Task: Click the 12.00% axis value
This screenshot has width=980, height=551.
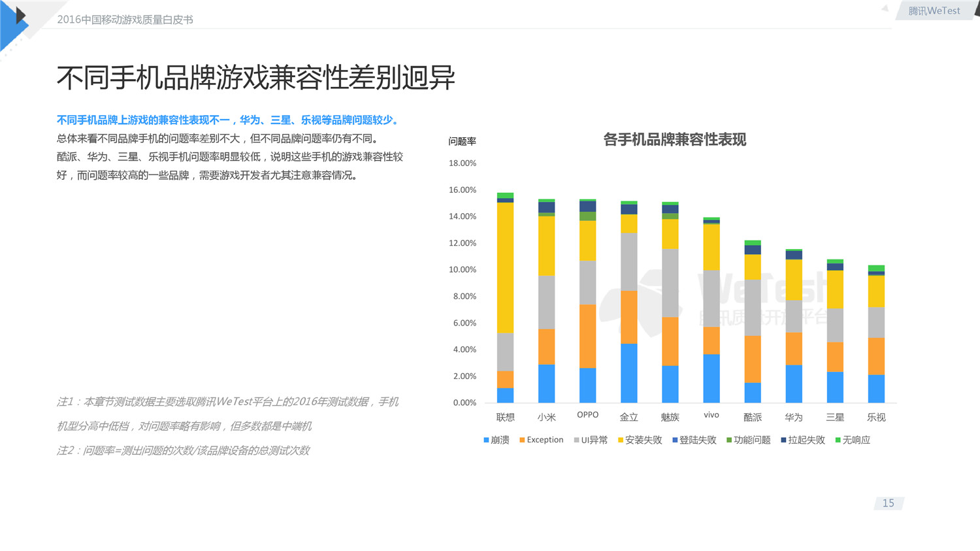Action: (463, 243)
